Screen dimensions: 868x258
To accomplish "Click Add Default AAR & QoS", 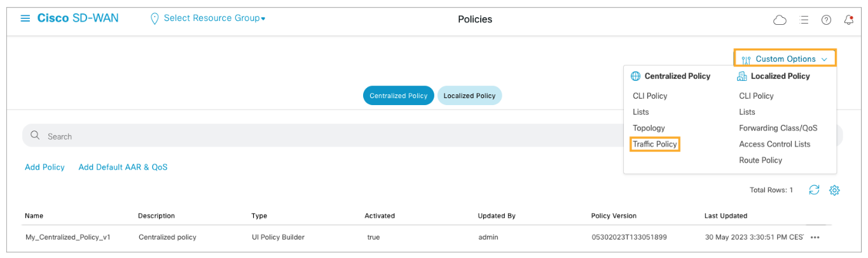I will point(123,167).
